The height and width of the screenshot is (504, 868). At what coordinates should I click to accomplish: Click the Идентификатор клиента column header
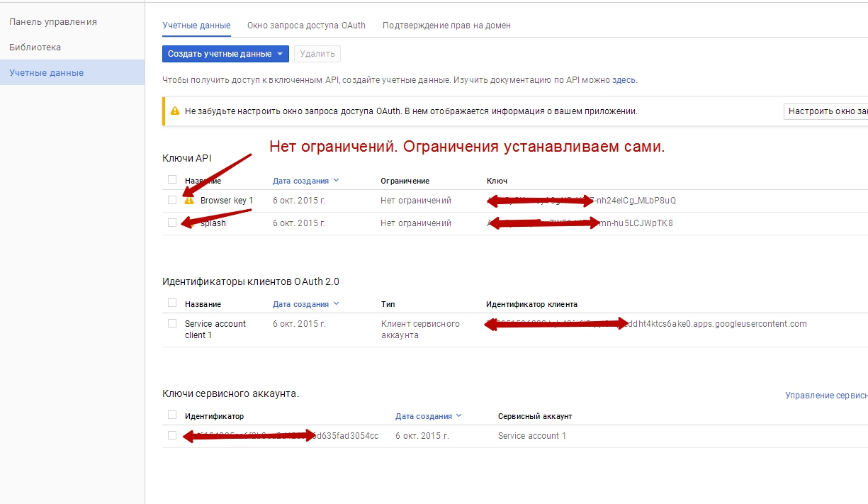[x=531, y=304]
